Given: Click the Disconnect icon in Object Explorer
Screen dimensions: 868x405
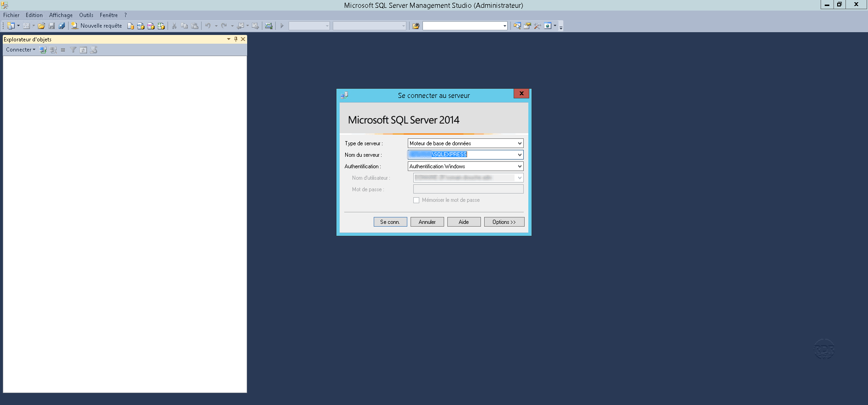Looking at the screenshot, I should 53,50.
